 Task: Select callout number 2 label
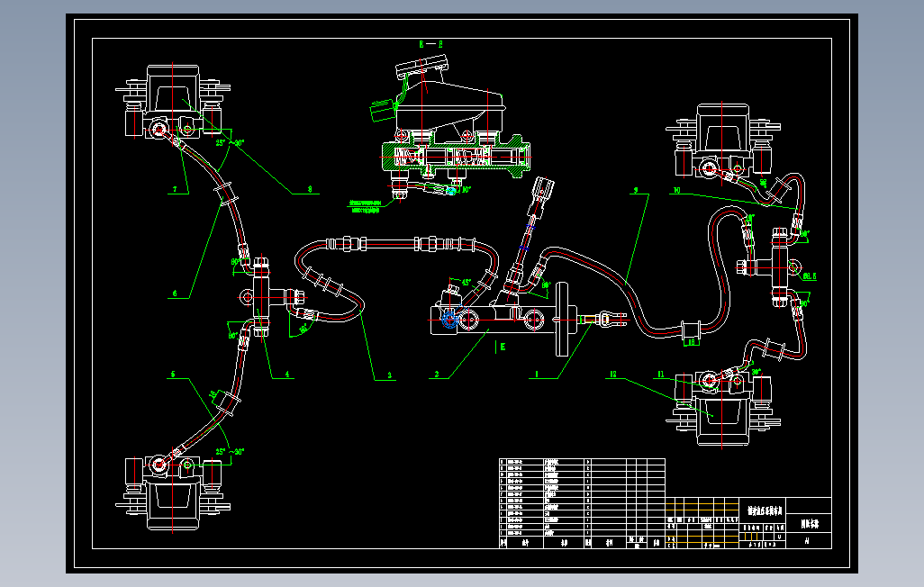(x=437, y=375)
